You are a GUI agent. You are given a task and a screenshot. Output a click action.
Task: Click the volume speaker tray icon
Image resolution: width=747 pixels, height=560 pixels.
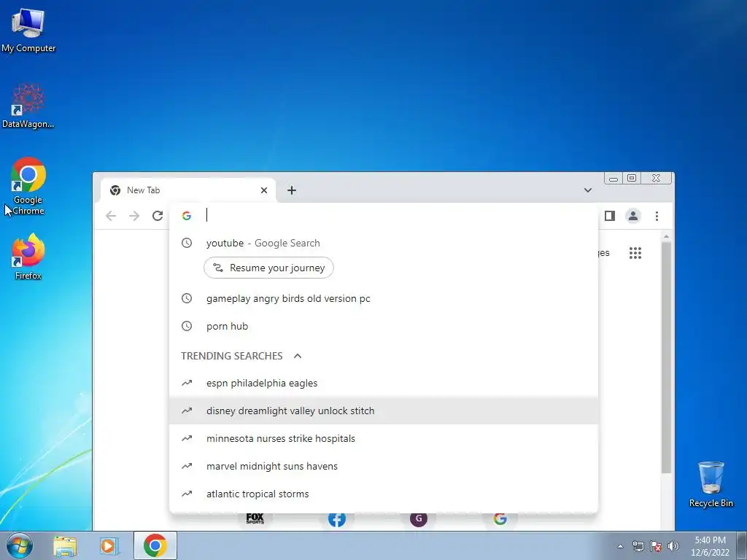click(x=673, y=546)
